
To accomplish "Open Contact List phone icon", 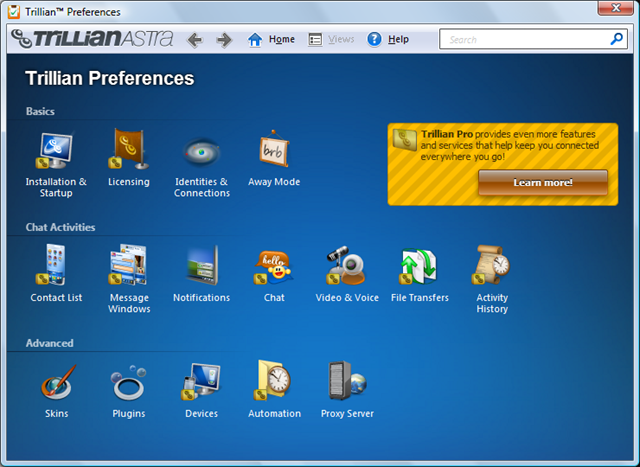I will [51, 265].
